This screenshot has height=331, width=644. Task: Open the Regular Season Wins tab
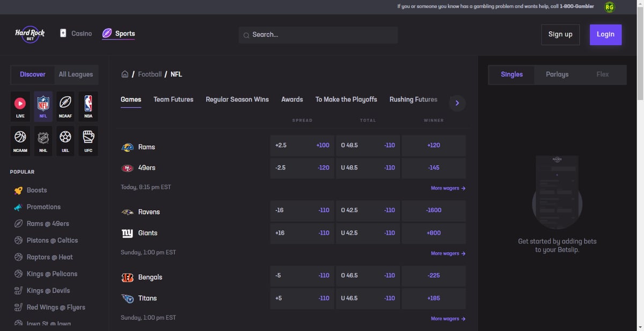(237, 99)
